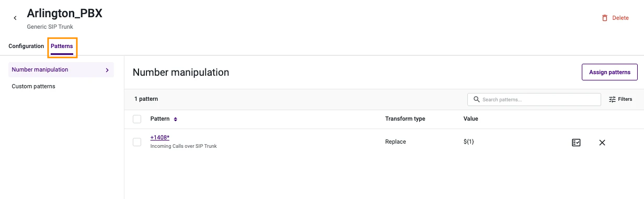Open the Number manipulation sidebar item
Screen dimensions: 644x199
pos(61,69)
